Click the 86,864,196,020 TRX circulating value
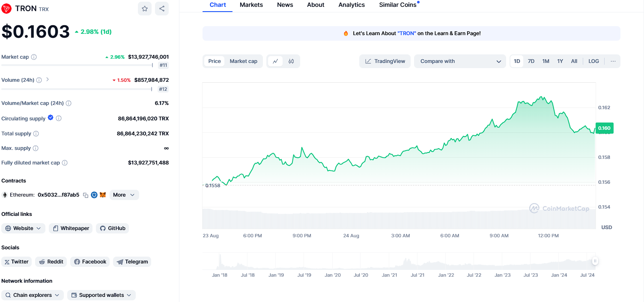644x302 pixels. [x=143, y=119]
